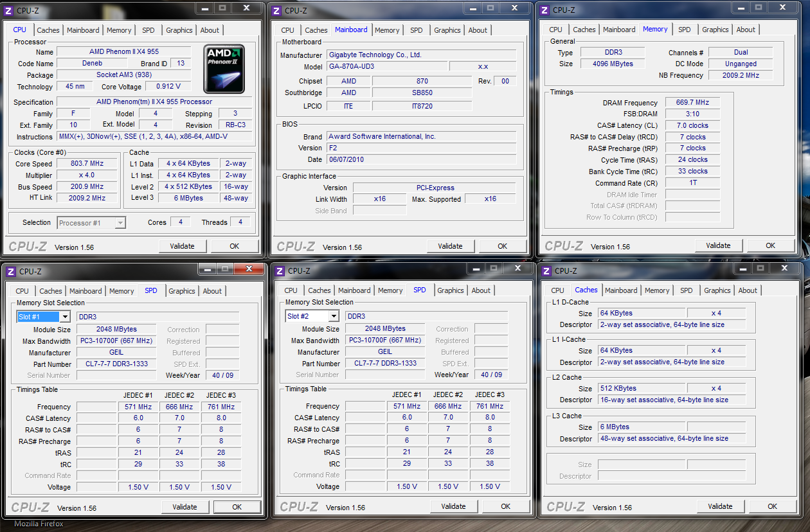Click Validate in the Memory timings window
810x532 pixels.
718,245
